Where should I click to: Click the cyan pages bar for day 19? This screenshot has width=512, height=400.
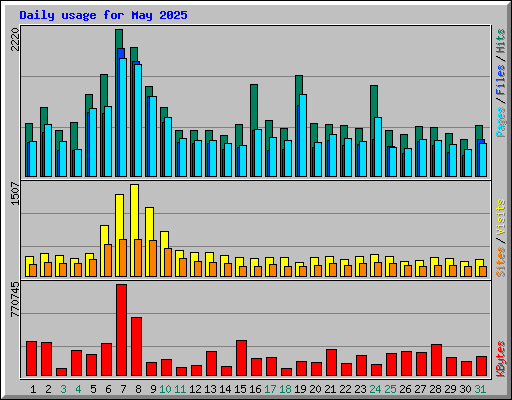point(303,135)
